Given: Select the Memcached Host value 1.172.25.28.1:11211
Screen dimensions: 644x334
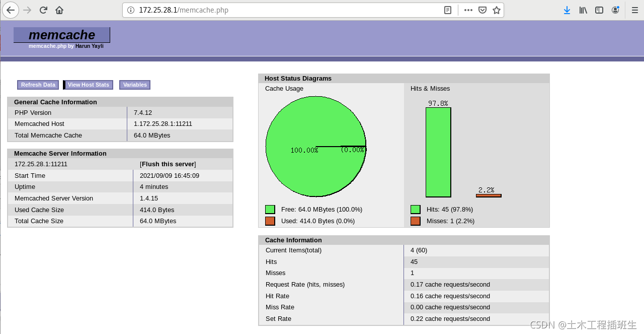Looking at the screenshot, I should [x=163, y=124].
